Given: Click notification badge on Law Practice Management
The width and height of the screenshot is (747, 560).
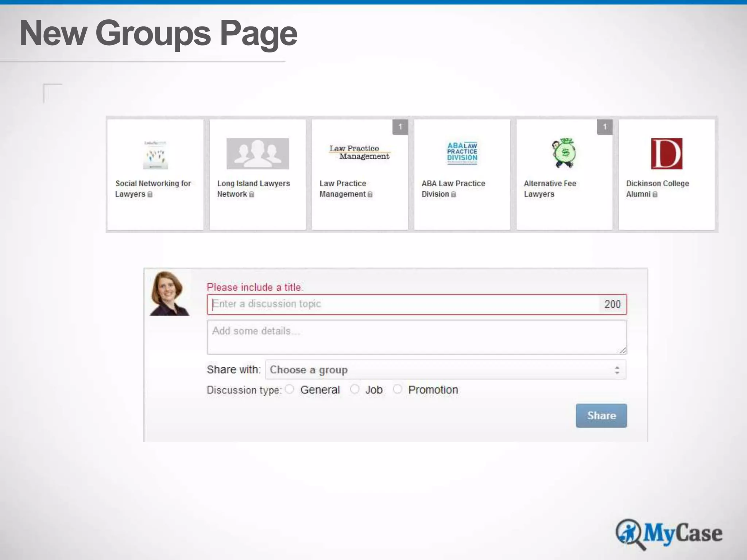Looking at the screenshot, I should pos(400,127).
